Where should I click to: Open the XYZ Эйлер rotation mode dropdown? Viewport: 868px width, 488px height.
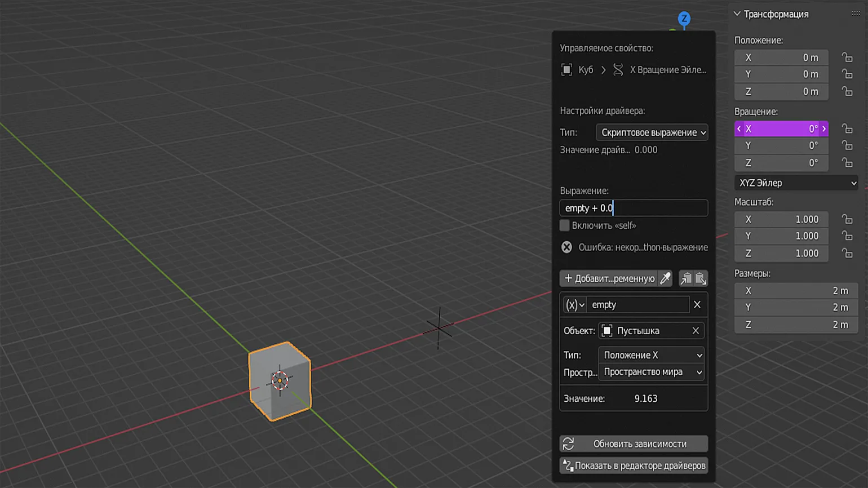[x=796, y=183]
